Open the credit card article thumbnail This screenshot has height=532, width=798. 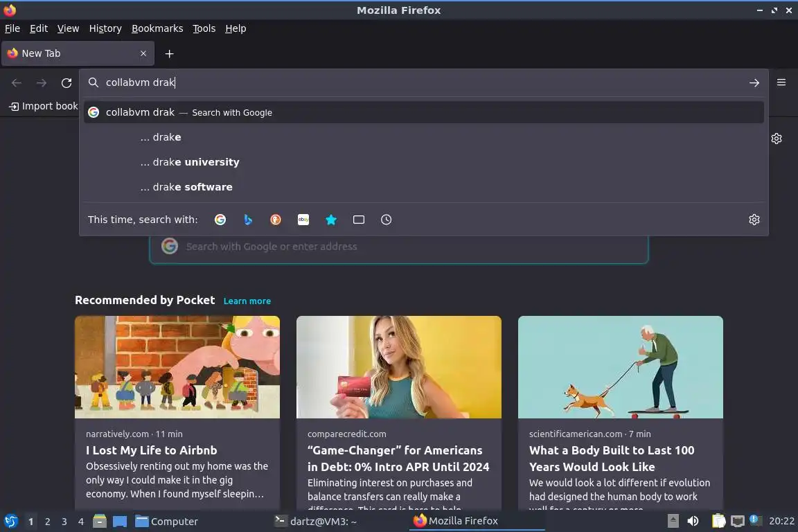pos(398,367)
